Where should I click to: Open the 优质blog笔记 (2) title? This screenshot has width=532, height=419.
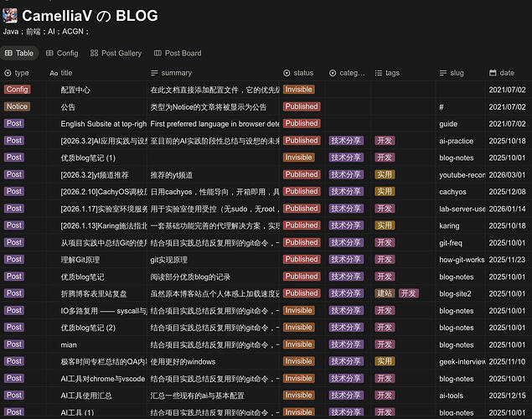(88, 328)
